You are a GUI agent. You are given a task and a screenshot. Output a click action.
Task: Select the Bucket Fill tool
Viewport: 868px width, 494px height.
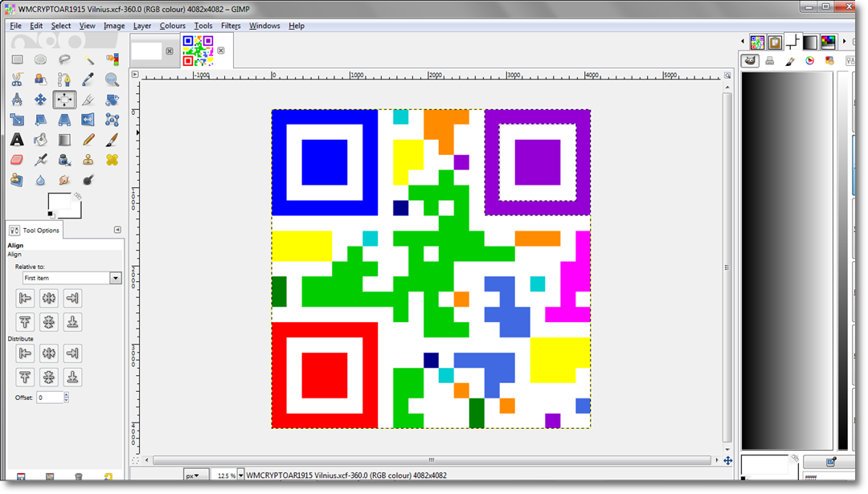[40, 140]
